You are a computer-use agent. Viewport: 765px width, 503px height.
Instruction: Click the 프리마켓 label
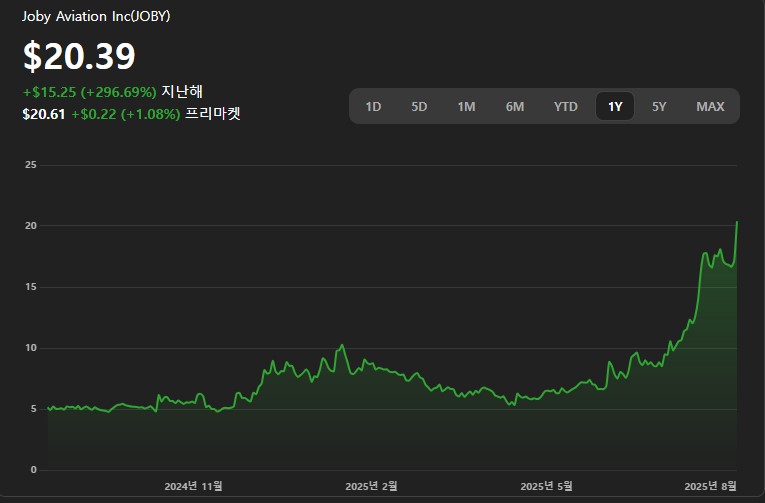[213, 114]
